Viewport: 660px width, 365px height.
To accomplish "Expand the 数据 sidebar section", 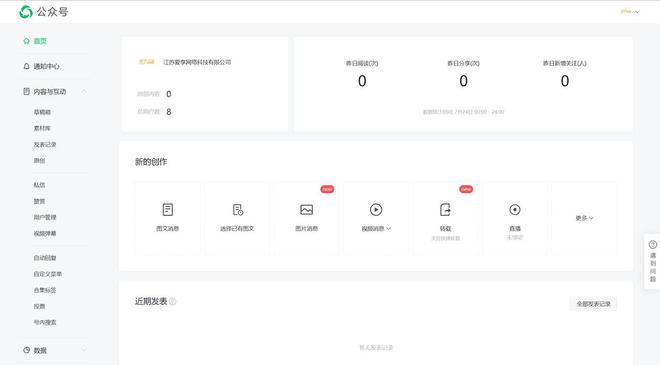I will 84,350.
